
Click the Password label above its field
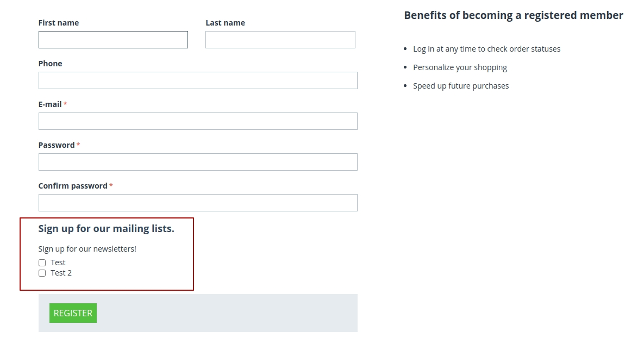pyautogui.click(x=57, y=145)
